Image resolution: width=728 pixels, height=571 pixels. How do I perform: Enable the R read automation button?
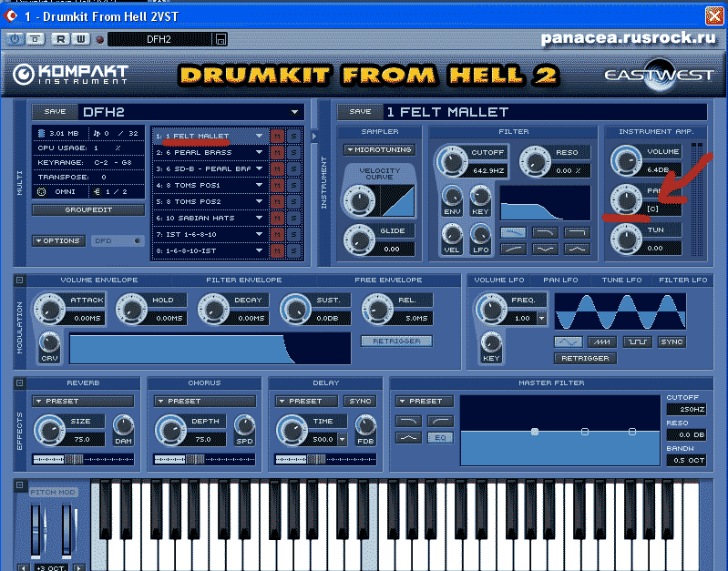(60, 39)
